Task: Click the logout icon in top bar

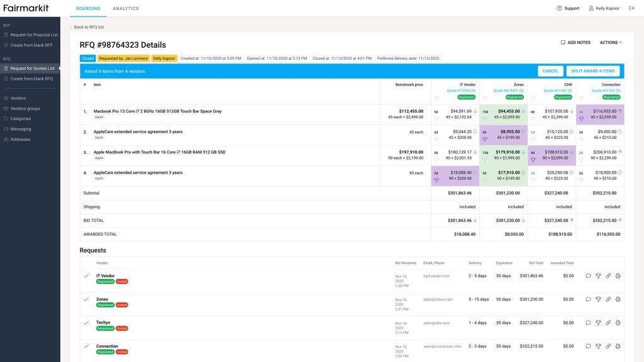Action: pos(631,8)
